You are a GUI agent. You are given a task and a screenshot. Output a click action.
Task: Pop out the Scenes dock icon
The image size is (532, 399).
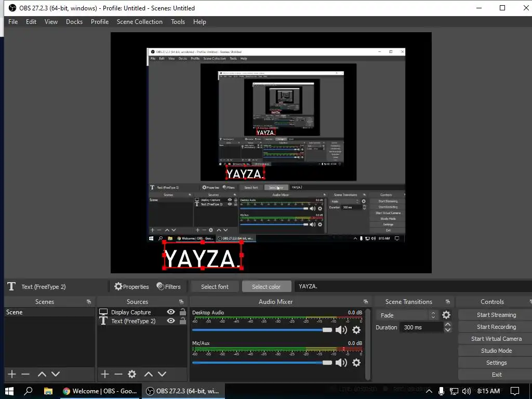[88, 302]
